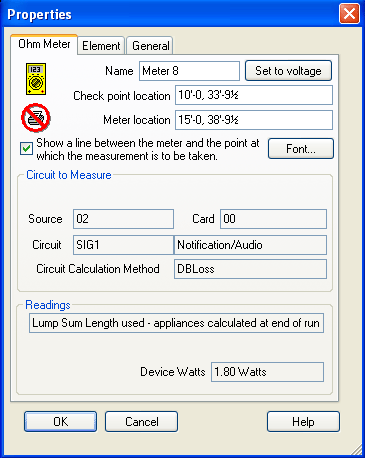Screen dimensions: 365x458
Task: Click the Circuit field showing SIG1
Action: click(x=123, y=245)
